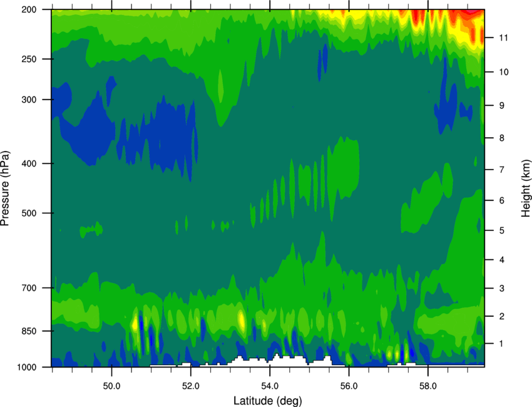
Task: Pick the 9 km height label
Action: click(x=502, y=106)
